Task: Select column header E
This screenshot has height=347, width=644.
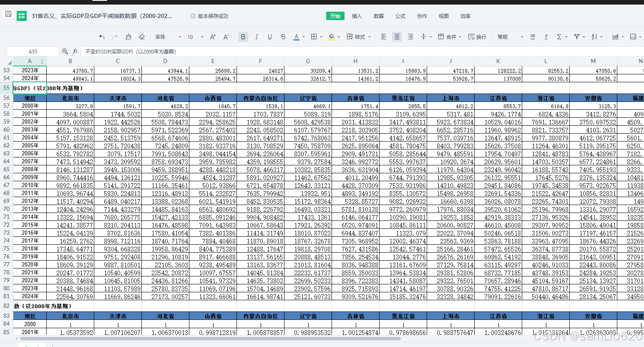Action: pyautogui.click(x=213, y=61)
